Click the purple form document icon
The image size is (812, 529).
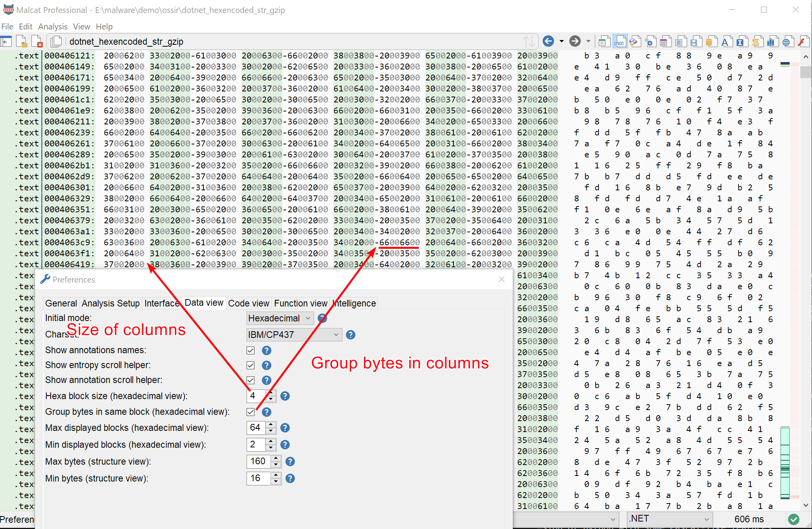[x=665, y=41]
